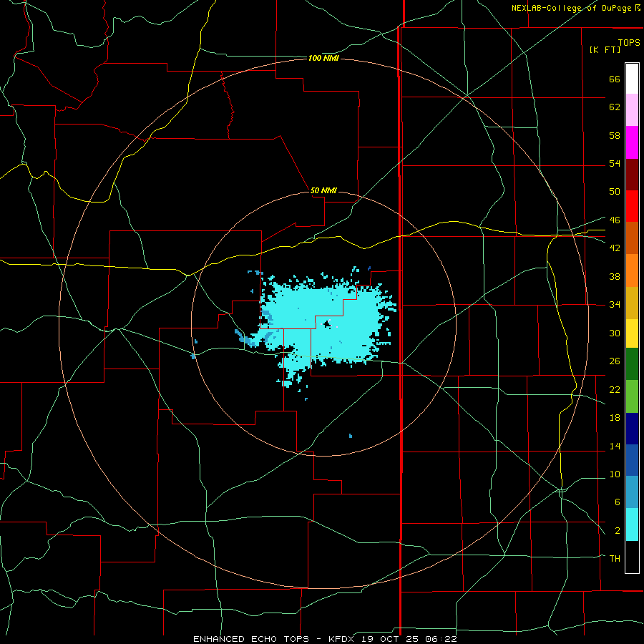Click the legend value '42'
Viewport: 644px width, 644px height.
(x=615, y=248)
